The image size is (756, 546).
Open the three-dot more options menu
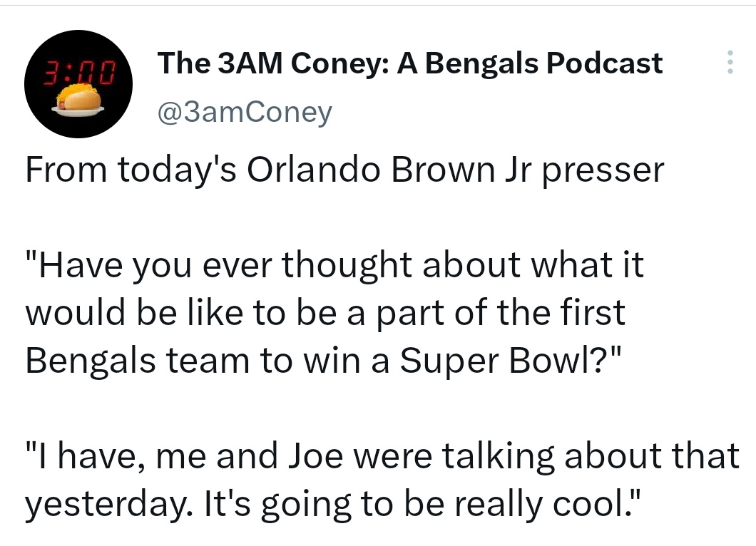coord(730,62)
